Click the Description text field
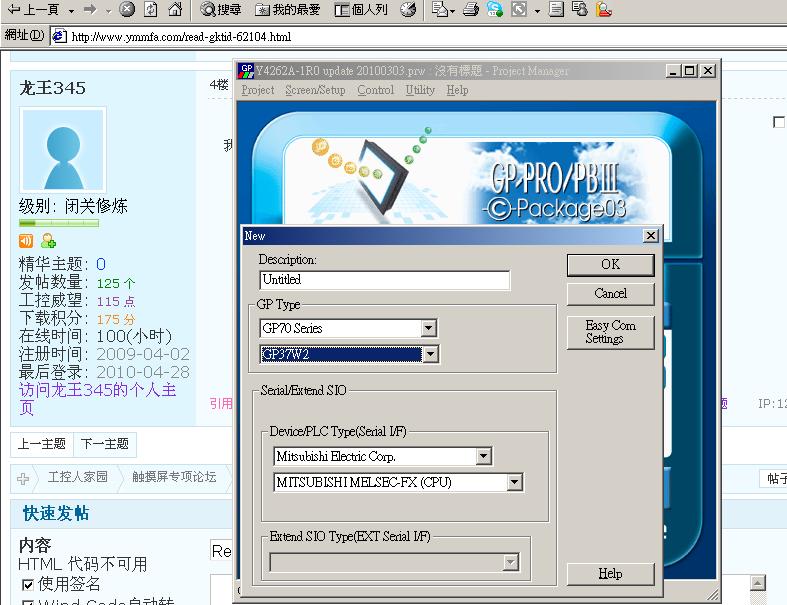This screenshot has width=787, height=605. (x=384, y=280)
